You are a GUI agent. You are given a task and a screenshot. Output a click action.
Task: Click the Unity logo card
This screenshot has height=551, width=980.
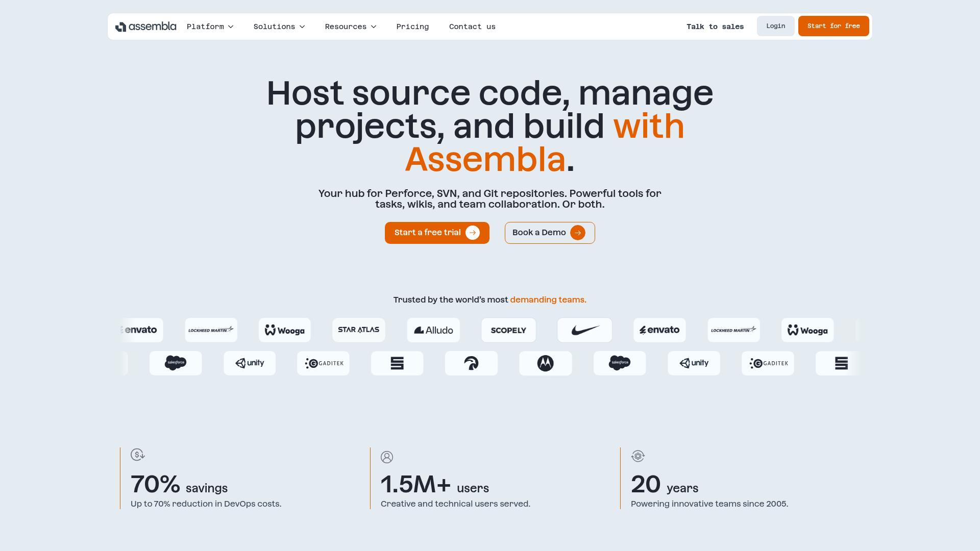click(250, 363)
